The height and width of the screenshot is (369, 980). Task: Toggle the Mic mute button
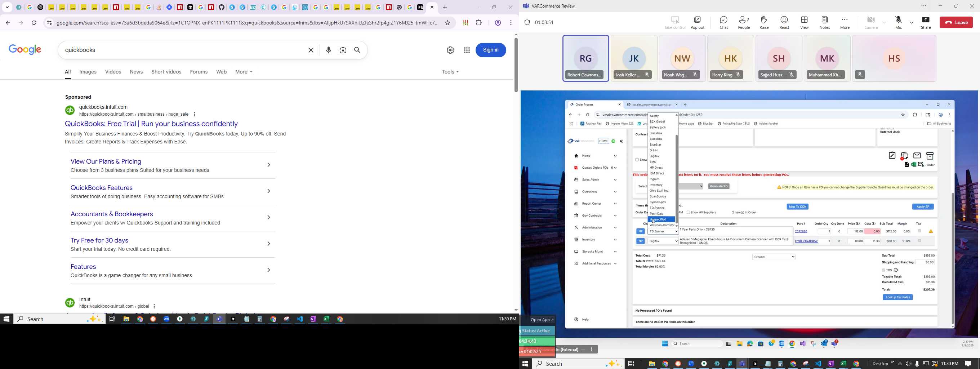(899, 22)
